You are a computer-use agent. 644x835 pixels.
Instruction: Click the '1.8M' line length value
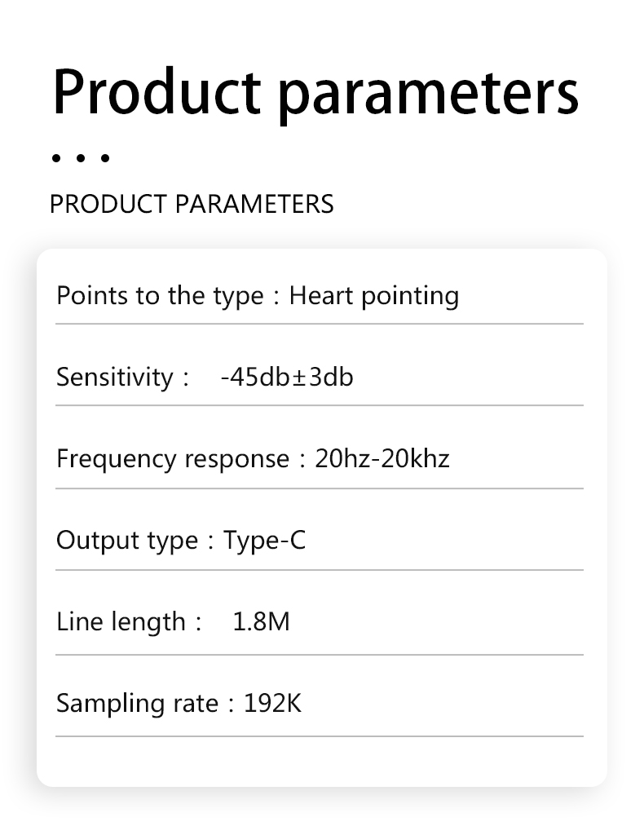pyautogui.click(x=262, y=622)
